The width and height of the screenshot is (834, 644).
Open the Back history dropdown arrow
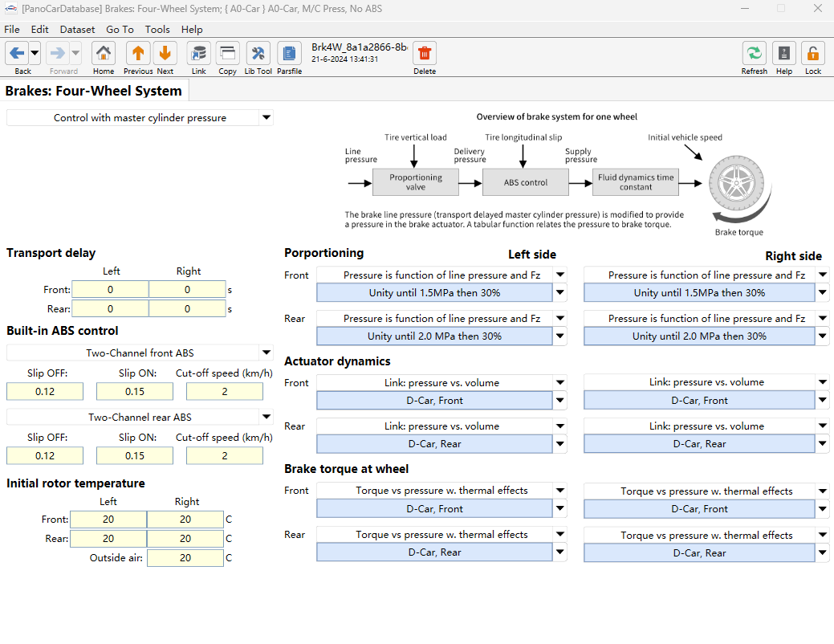pos(35,53)
